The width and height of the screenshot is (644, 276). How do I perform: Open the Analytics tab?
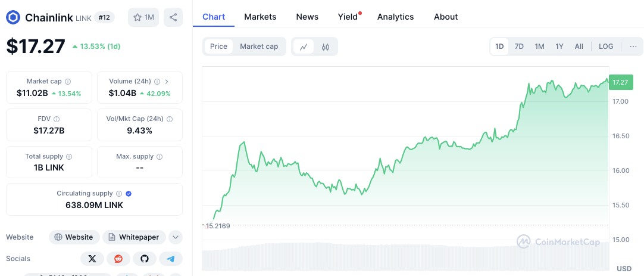(396, 17)
